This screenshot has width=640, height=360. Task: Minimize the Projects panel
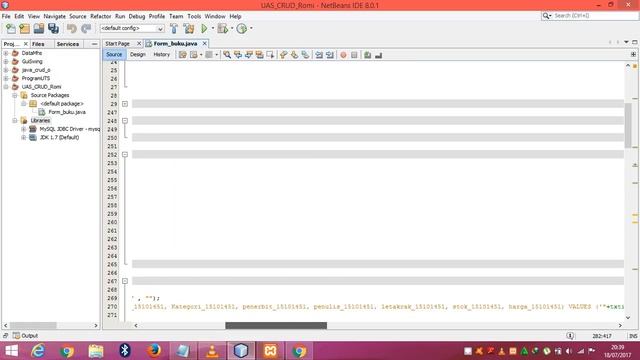(94, 44)
